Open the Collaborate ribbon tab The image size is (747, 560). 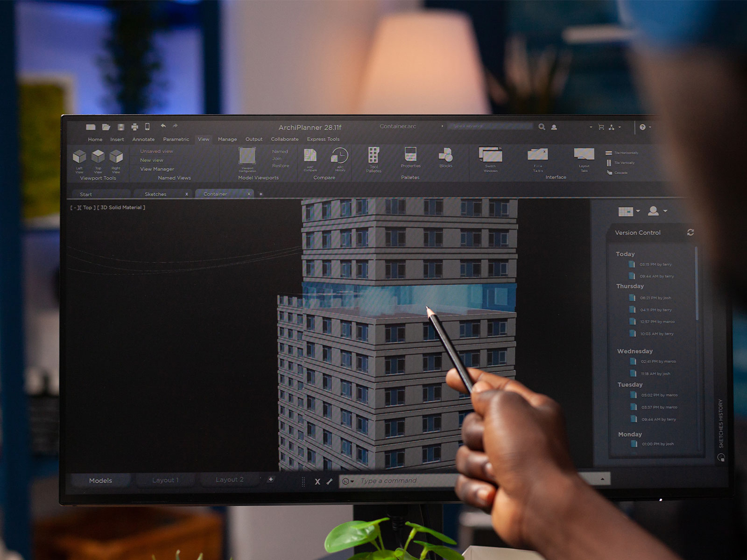click(285, 139)
